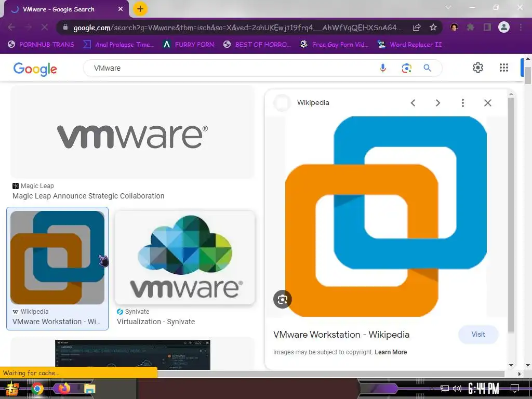This screenshot has width=532, height=399.
Task: Launch Firefox from the taskbar
Action: [64, 388]
